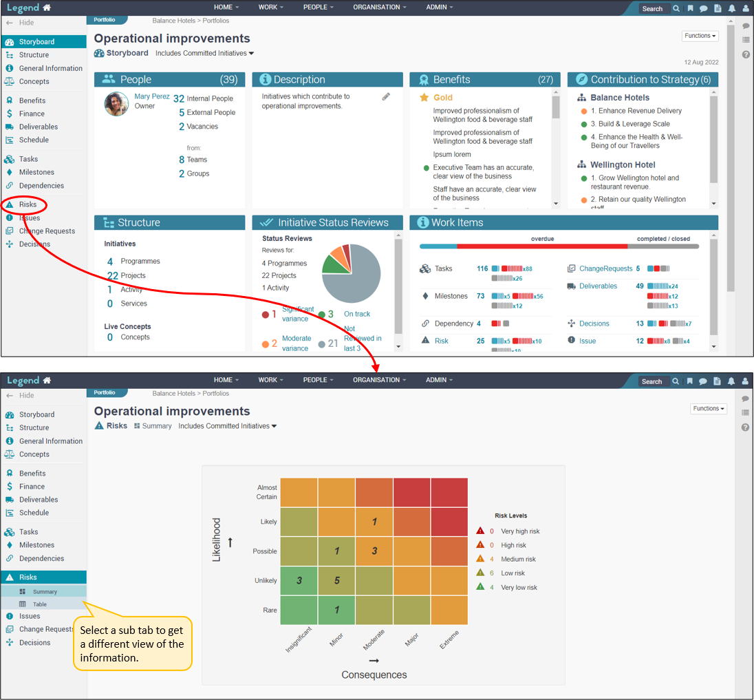Screen dimensions: 754x700
Task: Open Issues in the lower screenshot's sidebar
Action: coord(30,616)
